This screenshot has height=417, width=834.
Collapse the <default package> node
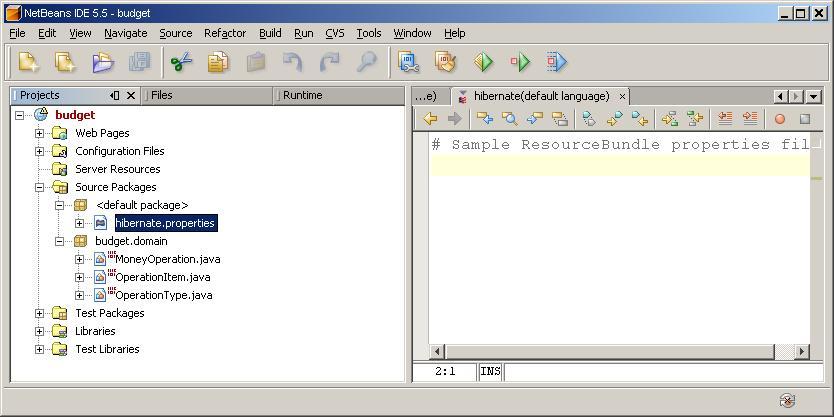(59, 205)
